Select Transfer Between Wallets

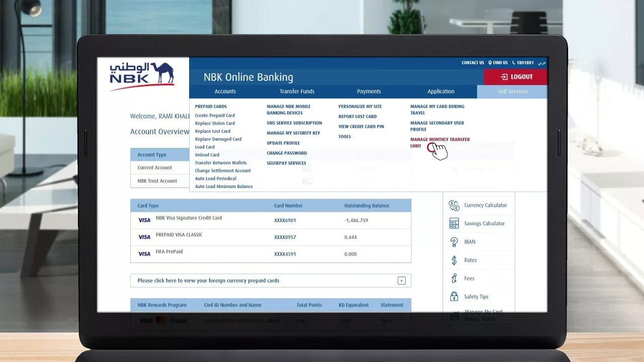click(x=221, y=163)
